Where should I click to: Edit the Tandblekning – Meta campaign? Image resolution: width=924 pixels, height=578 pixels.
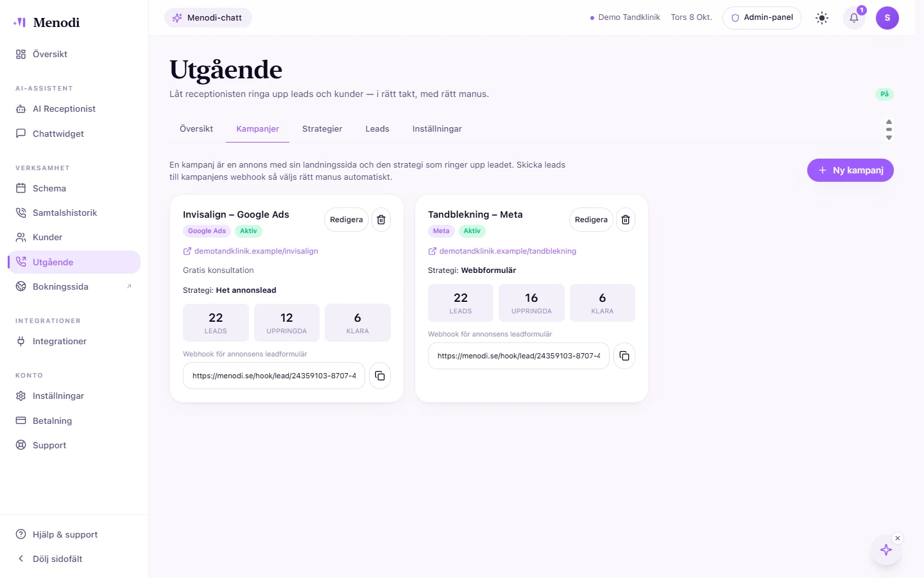tap(591, 220)
